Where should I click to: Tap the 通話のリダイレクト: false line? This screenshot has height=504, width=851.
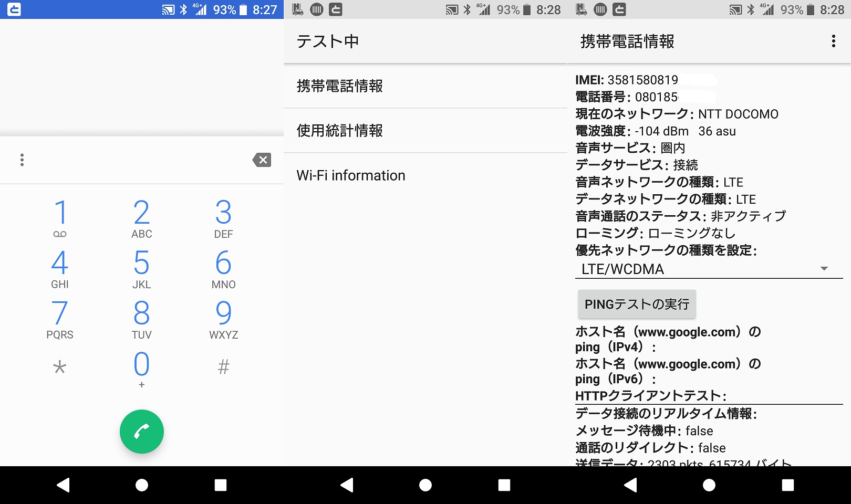[650, 448]
